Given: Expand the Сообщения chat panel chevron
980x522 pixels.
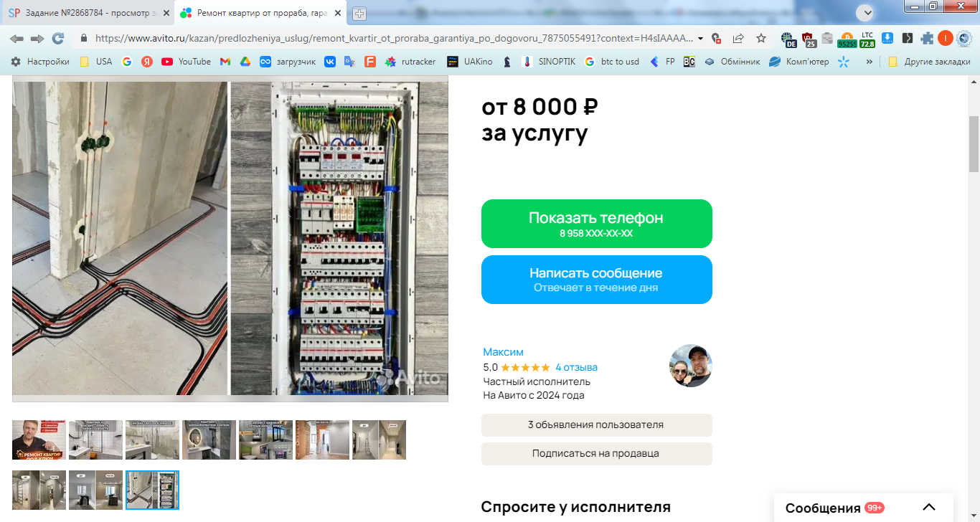Looking at the screenshot, I should tap(929, 507).
